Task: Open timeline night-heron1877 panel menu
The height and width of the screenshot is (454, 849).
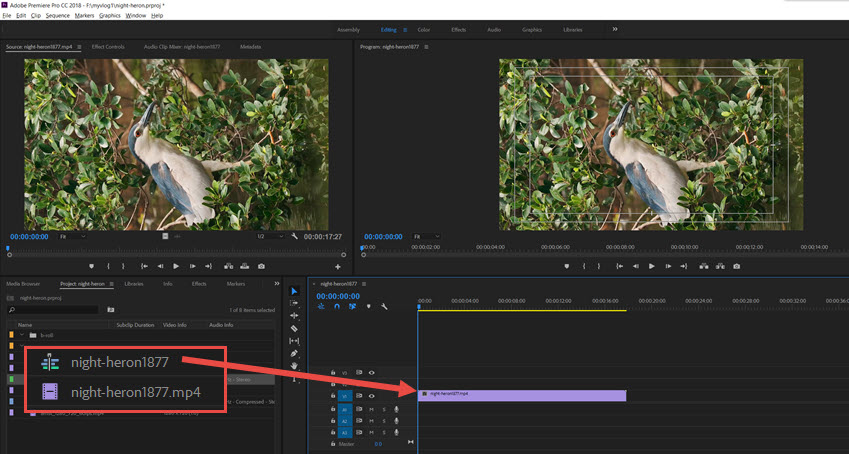Action: [364, 284]
